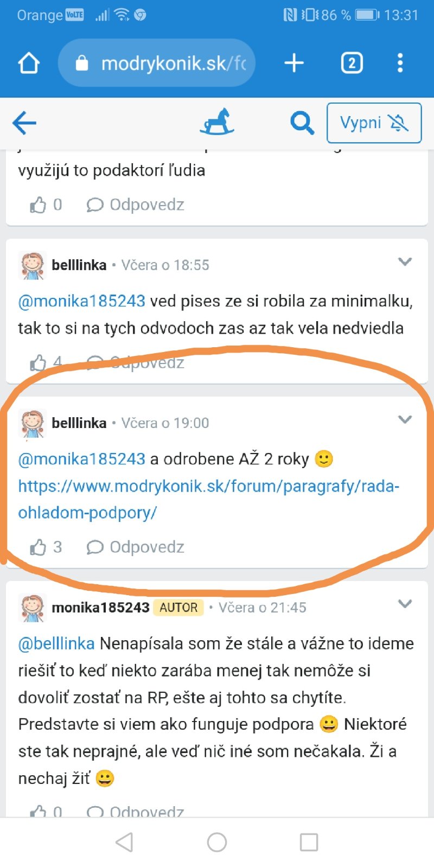Tap the rocking horse Modrý koník logo
The image size is (434, 868).
pos(217,122)
